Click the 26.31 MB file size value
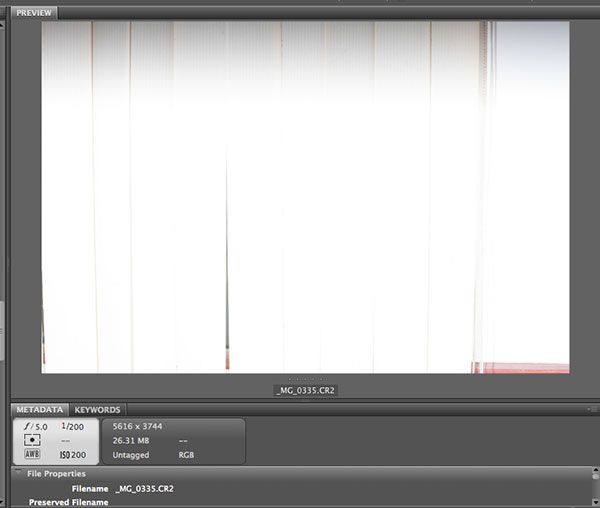Screen dimensions: 600x508 [x=131, y=440]
